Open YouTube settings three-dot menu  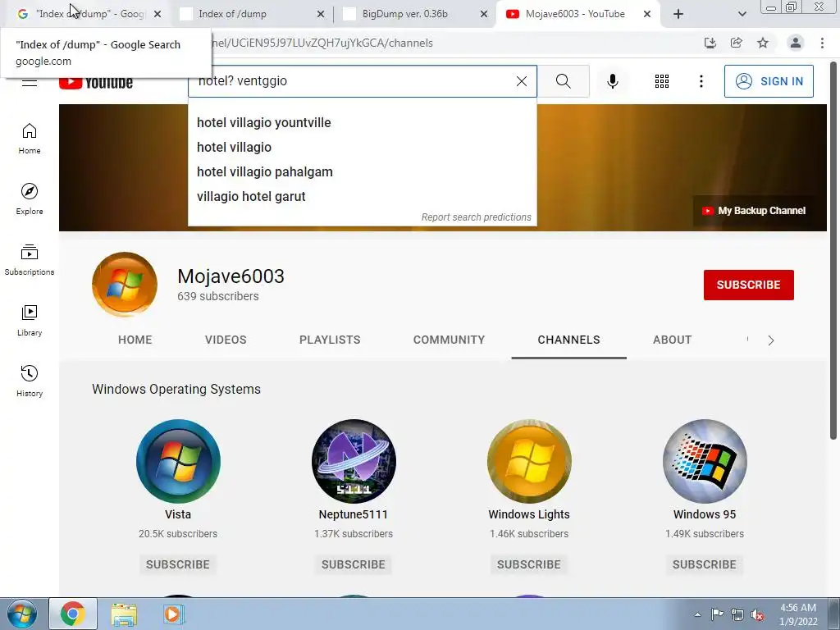(x=701, y=81)
